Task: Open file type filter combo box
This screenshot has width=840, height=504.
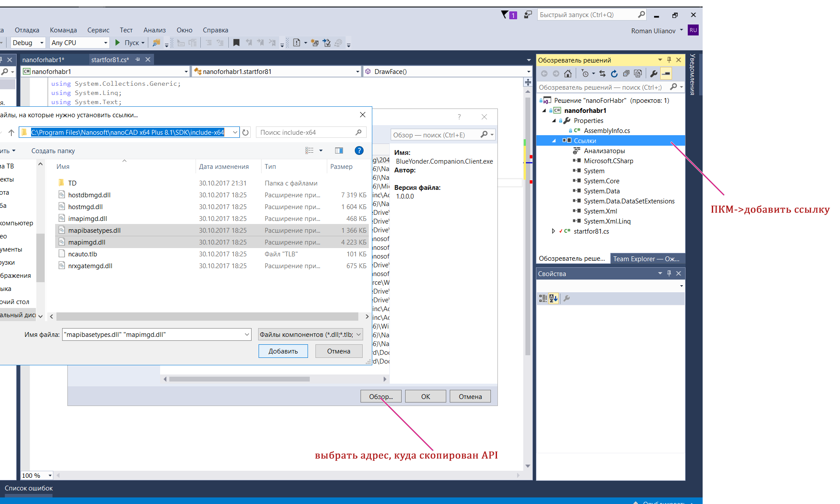Action: coord(310,335)
